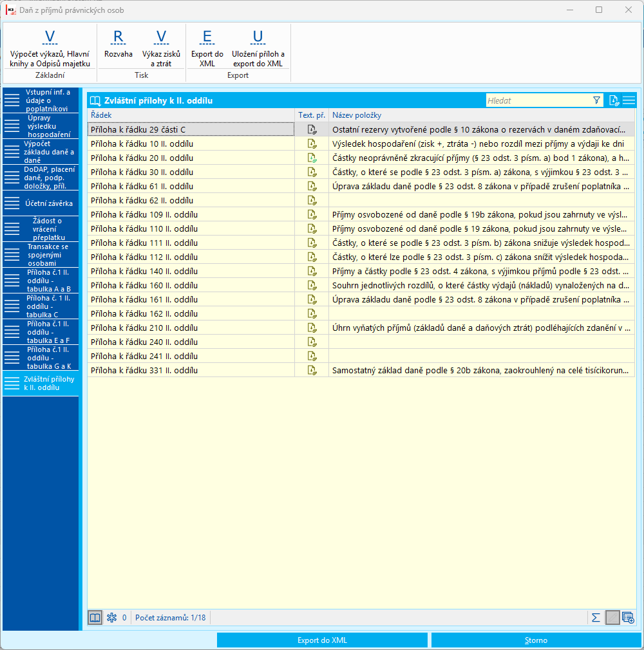Switch to the Účetní závěrka section
This screenshot has height=650, width=644.
point(41,203)
